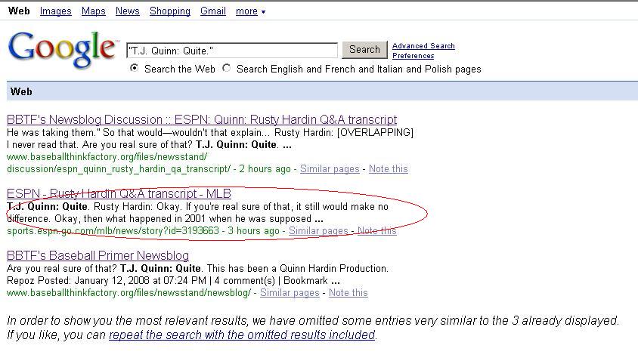Open the Images tab
Screen dimensions: 638x364
point(55,11)
